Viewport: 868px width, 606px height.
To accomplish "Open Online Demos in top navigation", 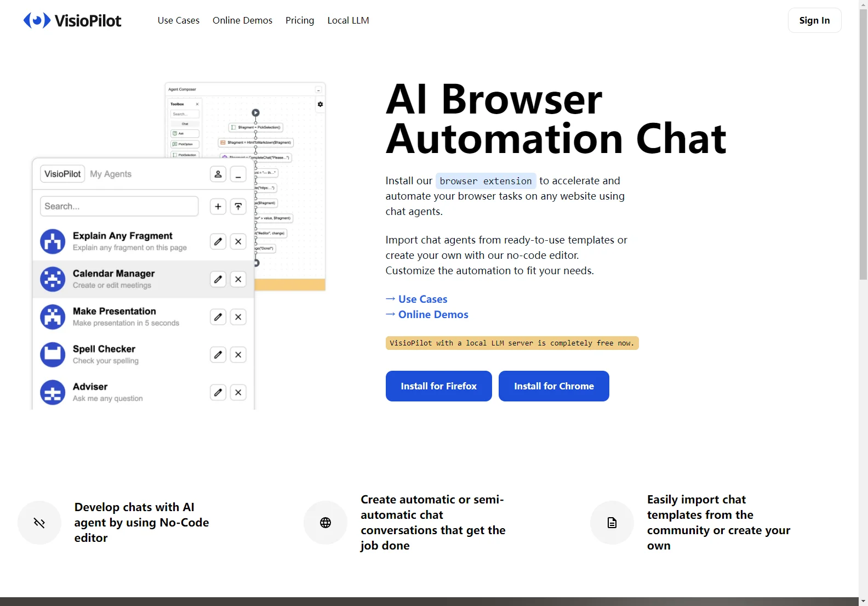I will (x=242, y=20).
